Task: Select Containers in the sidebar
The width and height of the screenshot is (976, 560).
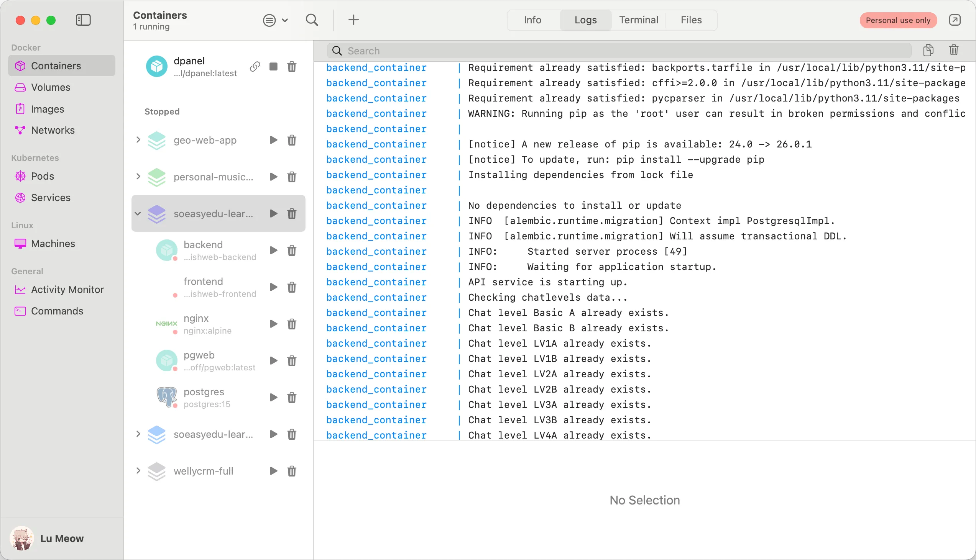Action: 62,66
